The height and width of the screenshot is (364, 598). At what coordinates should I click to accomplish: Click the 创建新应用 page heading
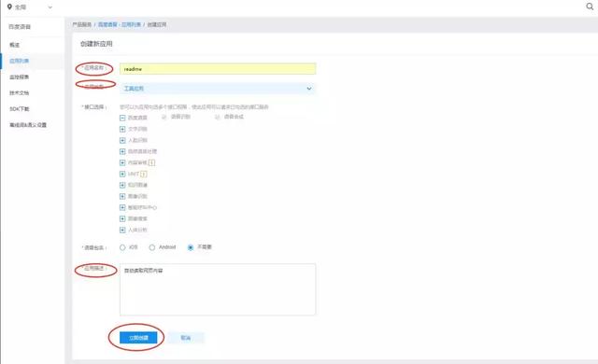[96, 44]
